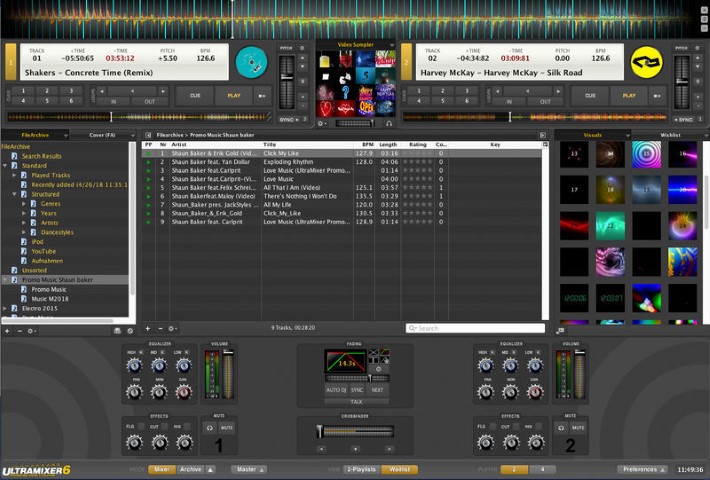Click the crossfader slider handle
This screenshot has height=480, width=710.
pyautogui.click(x=320, y=431)
